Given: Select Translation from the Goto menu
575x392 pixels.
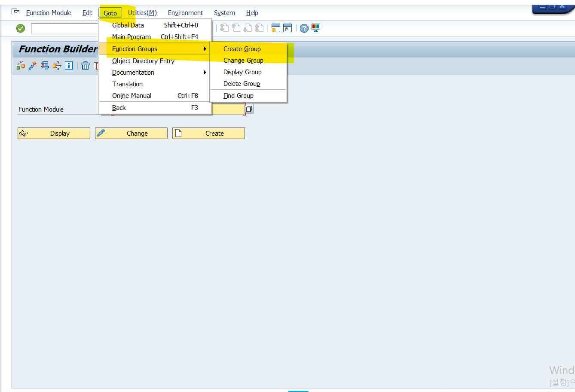Looking at the screenshot, I should tap(155, 84).
